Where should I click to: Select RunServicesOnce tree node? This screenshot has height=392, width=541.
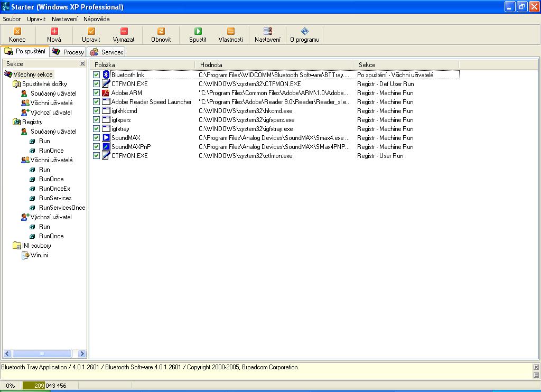pyautogui.click(x=62, y=208)
